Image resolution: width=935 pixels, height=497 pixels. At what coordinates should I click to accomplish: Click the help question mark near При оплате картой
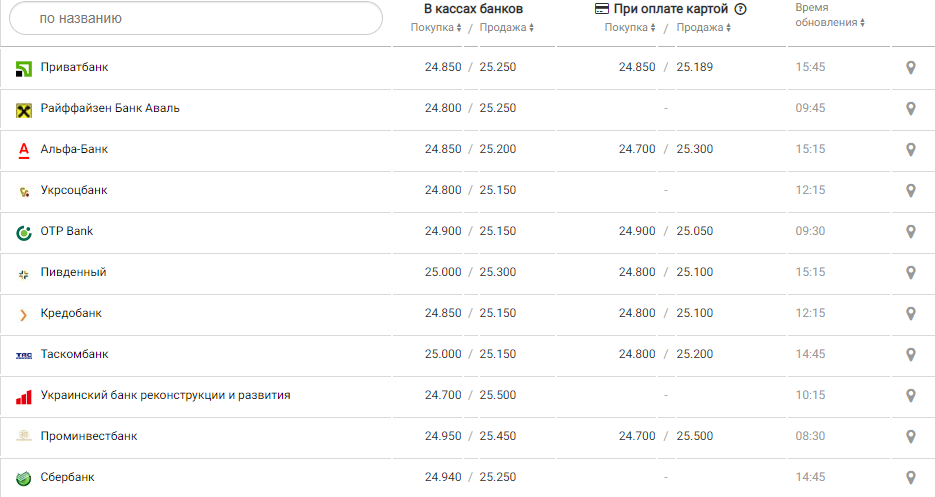point(740,9)
